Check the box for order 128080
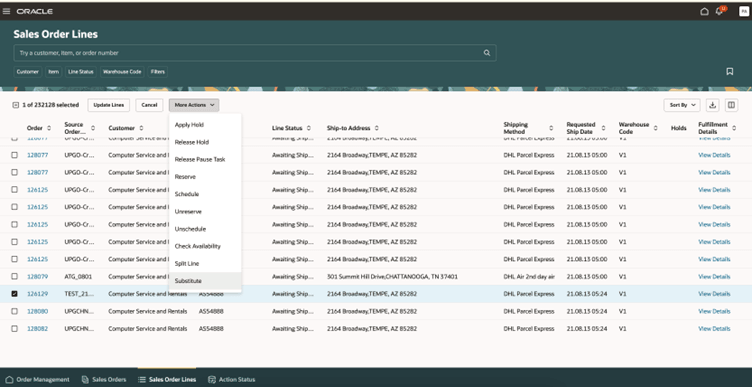 point(14,311)
